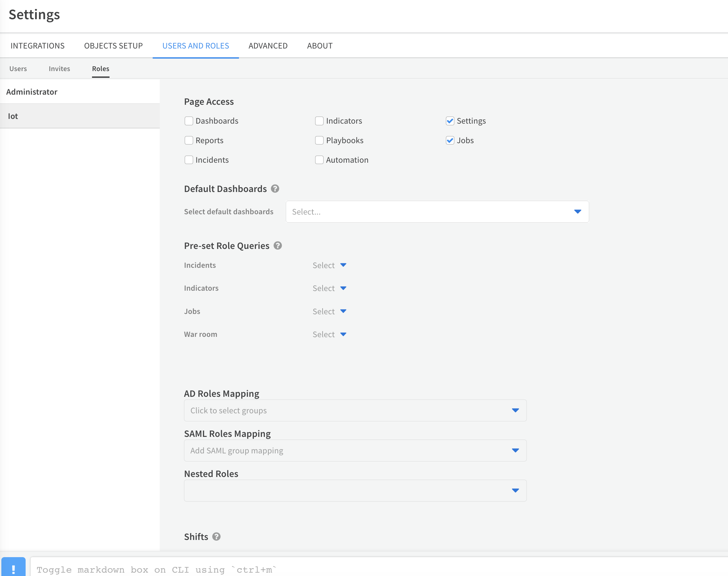Tick the Automation checkbox
The width and height of the screenshot is (728, 576).
click(x=319, y=160)
